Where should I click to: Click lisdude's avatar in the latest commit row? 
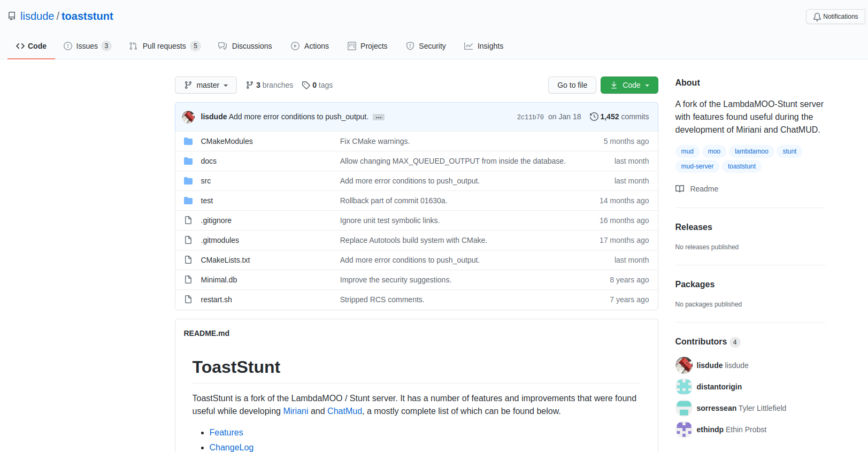click(x=188, y=117)
